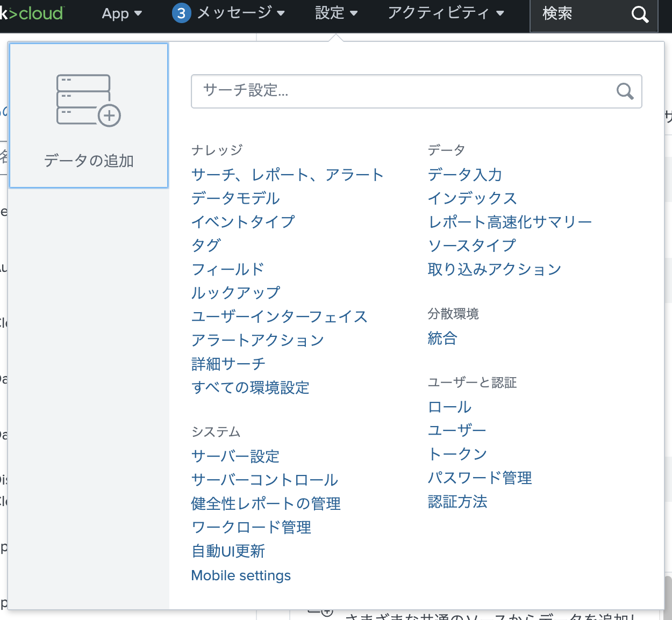Open the 設定 menu
Viewport: 672px width, 620px height.
pyautogui.click(x=335, y=13)
